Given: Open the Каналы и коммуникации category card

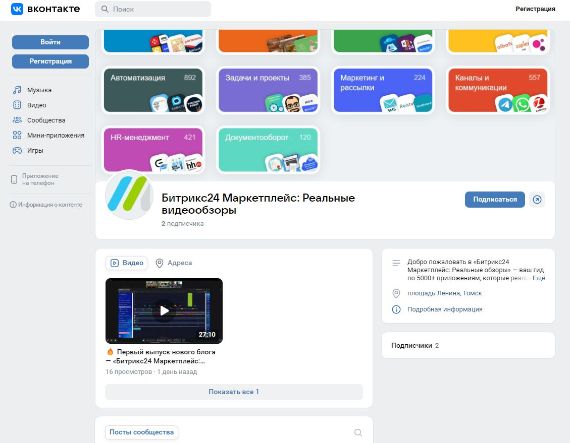Looking at the screenshot, I should tap(498, 90).
